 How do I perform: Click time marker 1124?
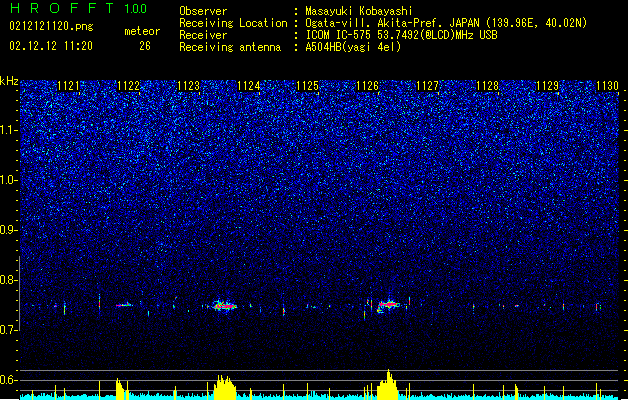[248, 86]
